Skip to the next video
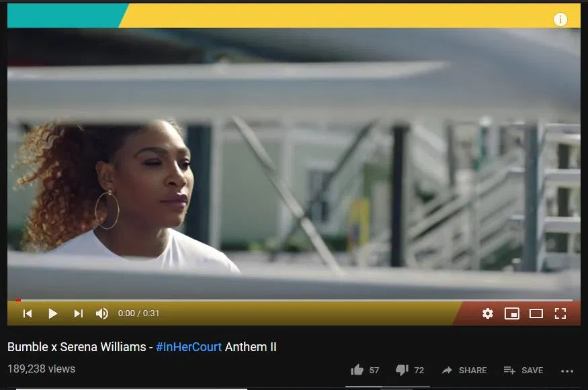The image size is (588, 390). click(x=78, y=313)
